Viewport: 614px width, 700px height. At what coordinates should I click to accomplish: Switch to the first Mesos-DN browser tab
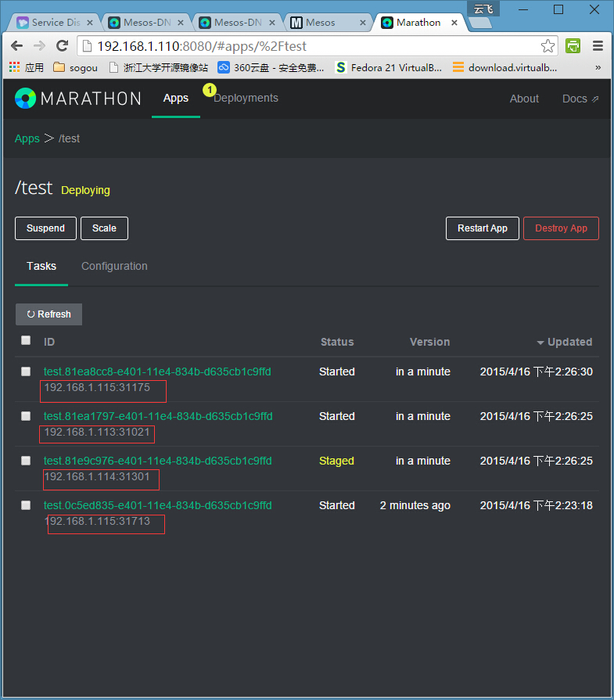146,23
